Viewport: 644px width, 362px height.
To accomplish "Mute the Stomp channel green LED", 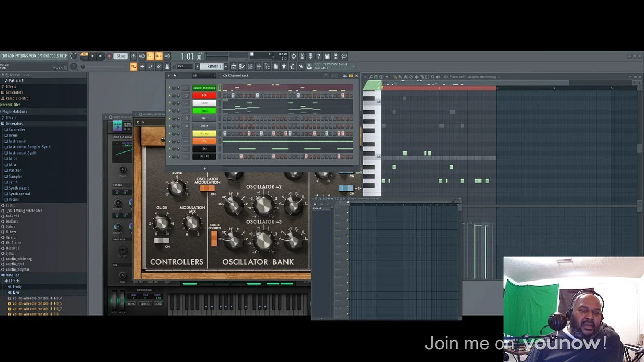I will [x=169, y=133].
